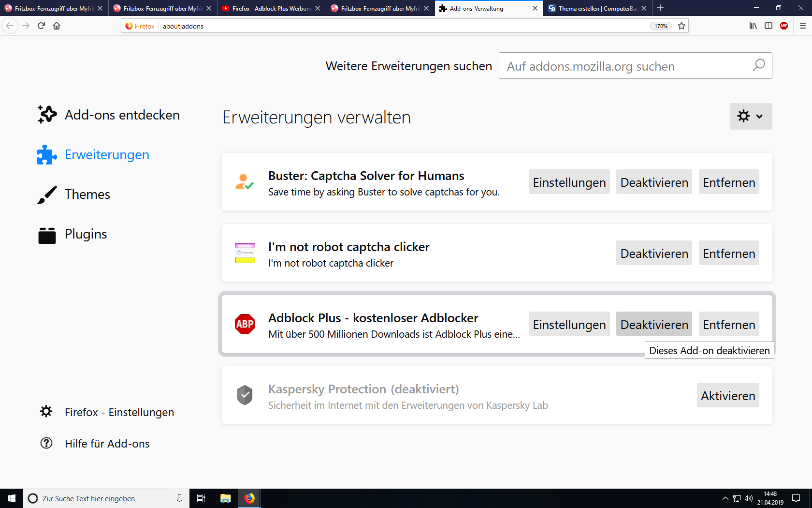Open Add-ons entdecken section
This screenshot has width=812, height=508.
122,115
